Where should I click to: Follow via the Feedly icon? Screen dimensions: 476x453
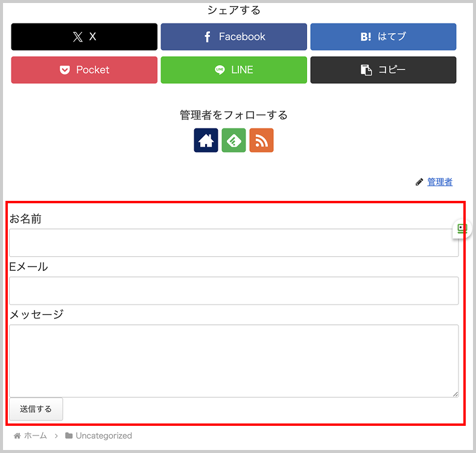coord(233,141)
